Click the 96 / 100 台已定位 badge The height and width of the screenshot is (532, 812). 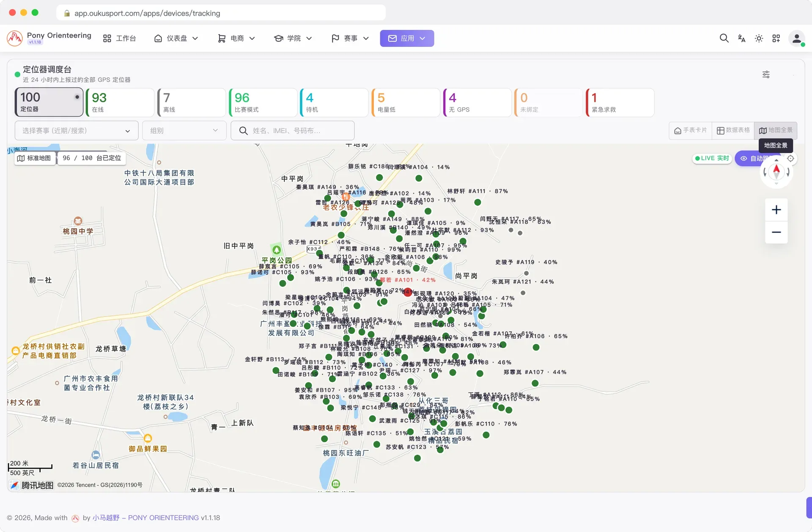[x=91, y=158]
